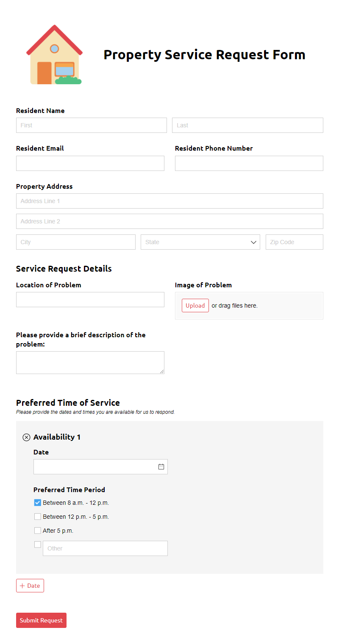Check Between 12 p.m. - 5 p.m. option
Image resolution: width=339 pixels, height=644 pixels.
tap(38, 517)
